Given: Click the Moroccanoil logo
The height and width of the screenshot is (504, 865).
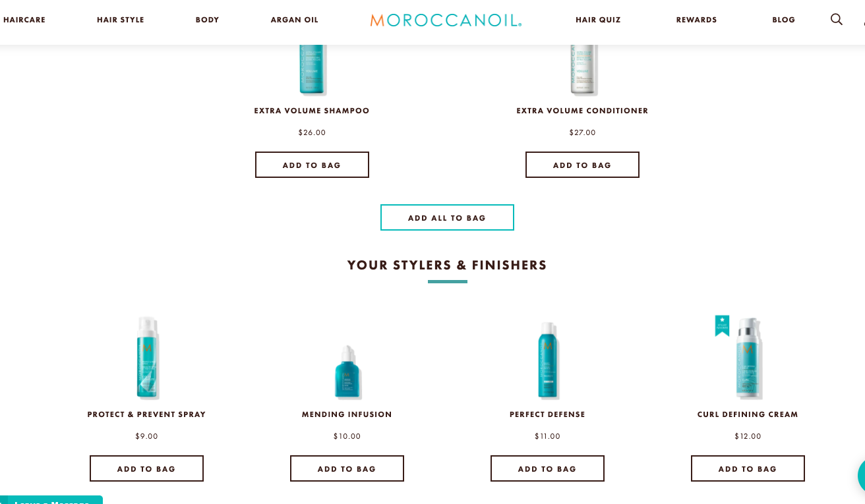Looking at the screenshot, I should (x=446, y=20).
